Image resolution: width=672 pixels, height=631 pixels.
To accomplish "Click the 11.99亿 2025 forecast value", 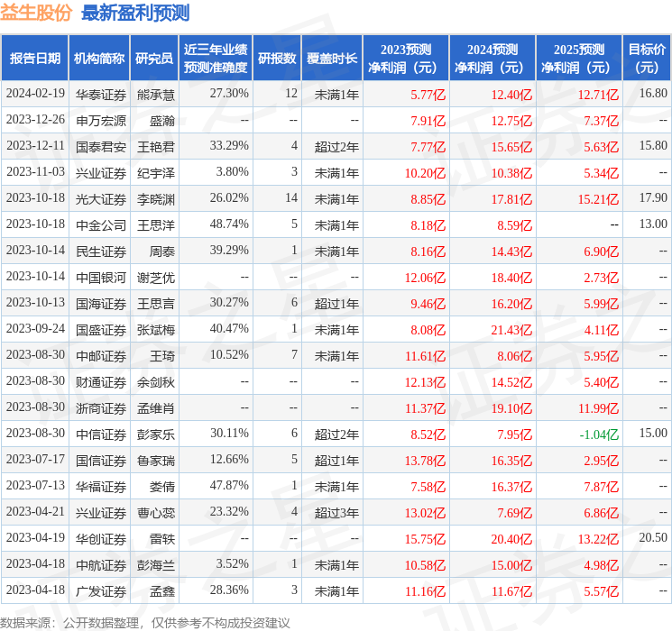I will click(598, 408).
